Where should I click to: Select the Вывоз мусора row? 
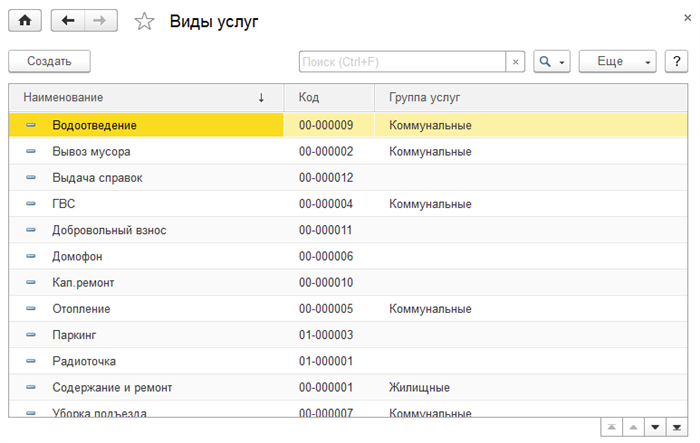[x=348, y=151]
